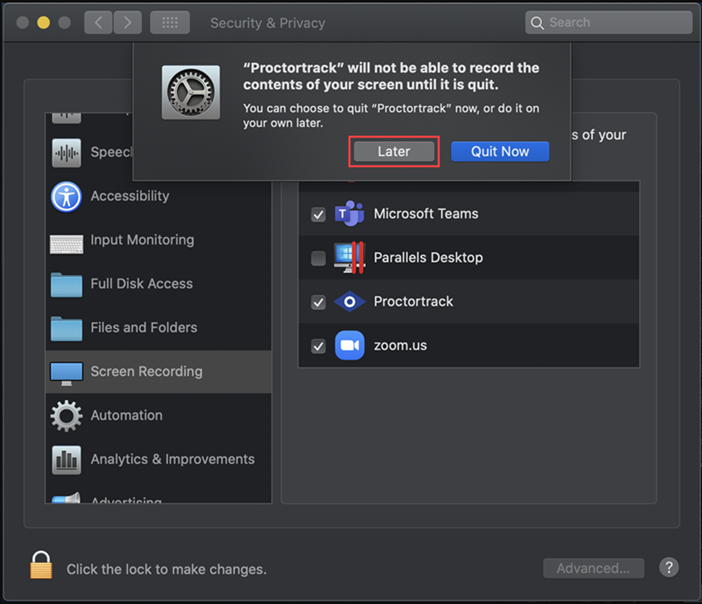Click the dialog's bold Proctortrack warning heading
702x604 pixels.
click(x=391, y=76)
